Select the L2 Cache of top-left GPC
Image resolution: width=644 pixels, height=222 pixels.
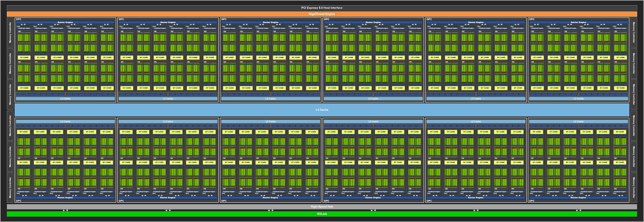click(65, 99)
